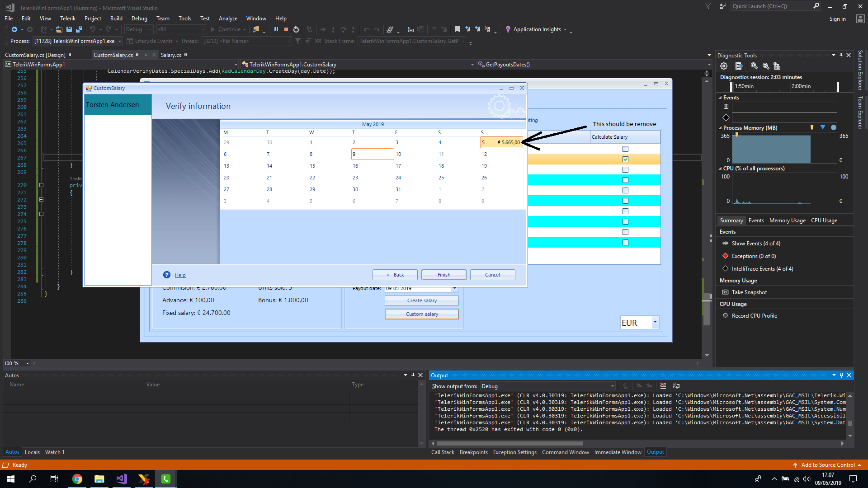Open the EUR currency dropdown
Viewport: 868px width, 488px height.
[655, 323]
